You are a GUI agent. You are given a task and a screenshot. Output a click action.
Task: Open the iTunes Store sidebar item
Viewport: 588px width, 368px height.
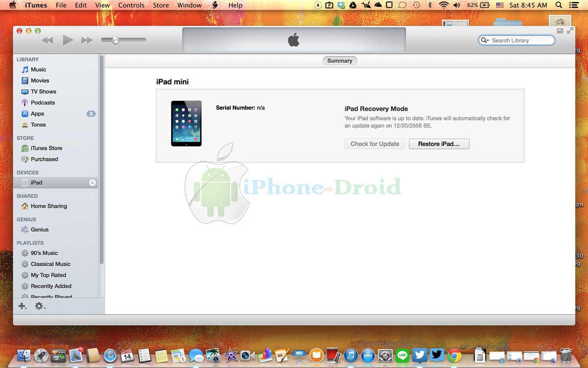46,148
